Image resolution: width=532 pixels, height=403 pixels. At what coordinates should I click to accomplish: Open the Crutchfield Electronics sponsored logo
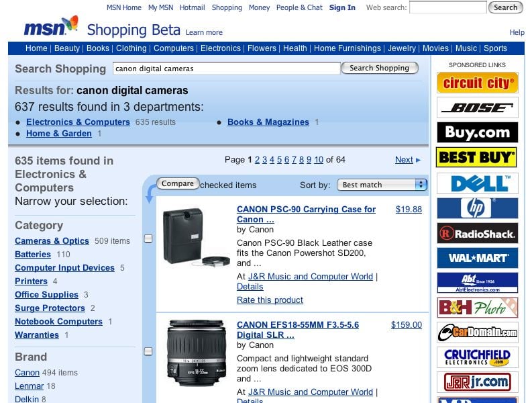tap(478, 357)
